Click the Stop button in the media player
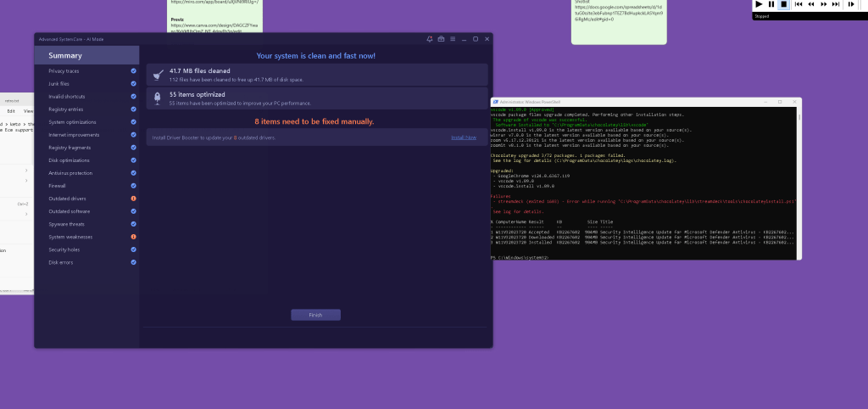This screenshot has height=409, width=868. [784, 4]
